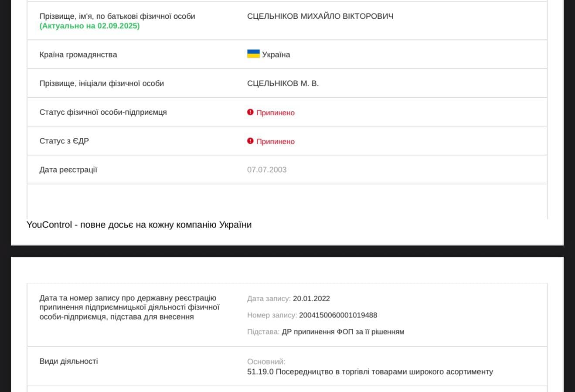Click the record number 2004150060001019488
This screenshot has width=575, height=392.
click(338, 315)
